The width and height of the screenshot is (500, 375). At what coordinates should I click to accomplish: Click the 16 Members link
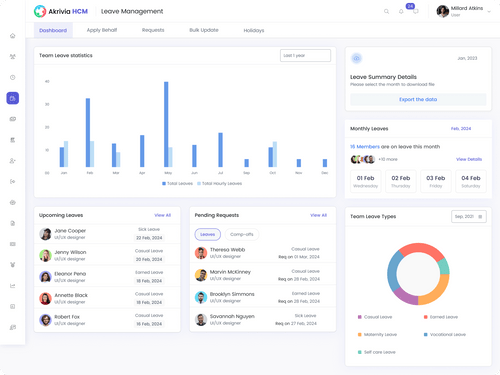click(x=365, y=147)
